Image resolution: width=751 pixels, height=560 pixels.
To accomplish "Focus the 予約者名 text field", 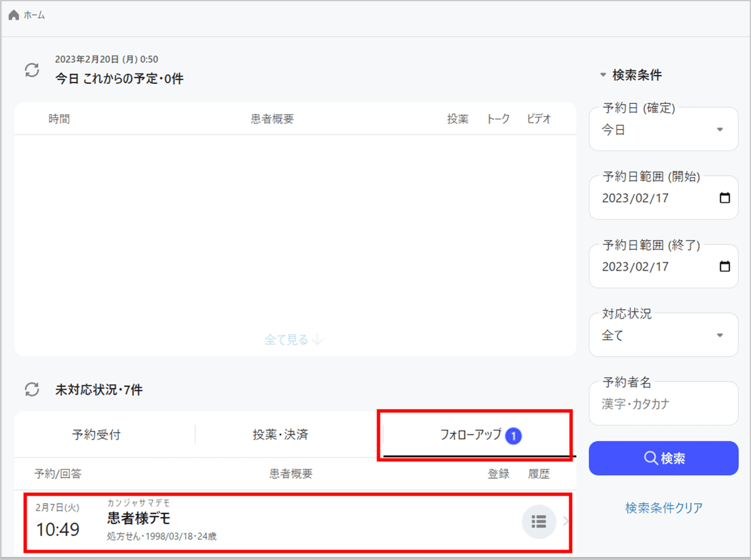I will point(663,404).
